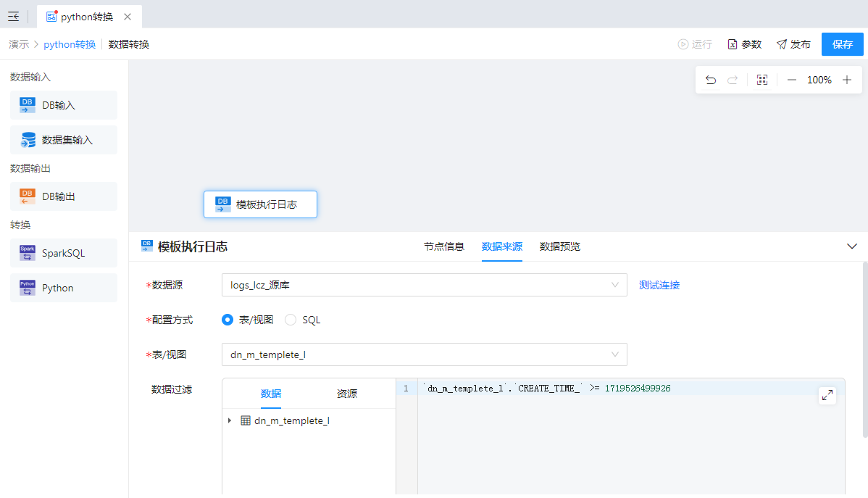868x498 pixels.
Task: Zoom out with the minus icon
Action: coord(792,80)
